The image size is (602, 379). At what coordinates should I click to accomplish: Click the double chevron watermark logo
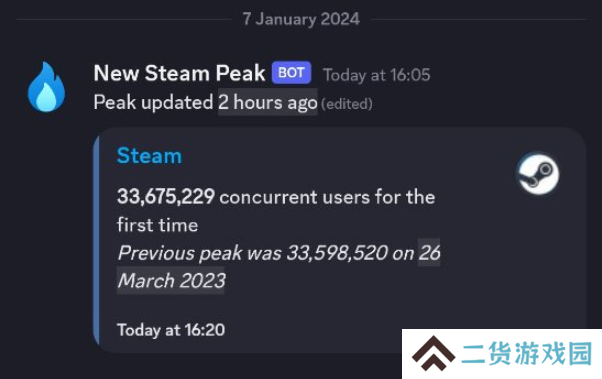tap(433, 353)
